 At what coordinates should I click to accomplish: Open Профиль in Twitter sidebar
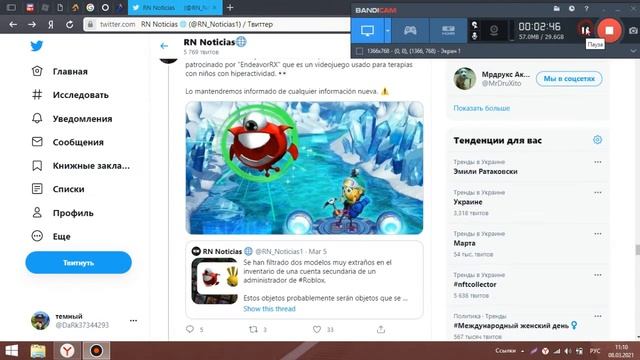click(62, 213)
